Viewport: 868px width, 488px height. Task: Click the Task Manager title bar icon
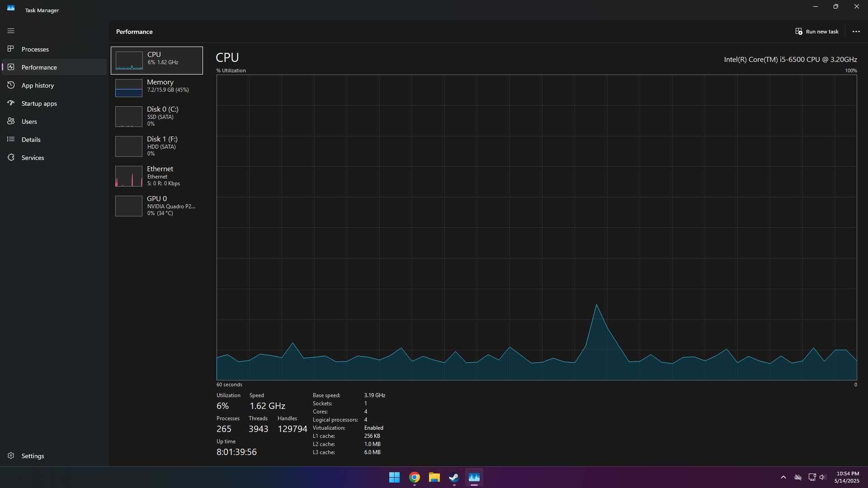[x=11, y=8]
